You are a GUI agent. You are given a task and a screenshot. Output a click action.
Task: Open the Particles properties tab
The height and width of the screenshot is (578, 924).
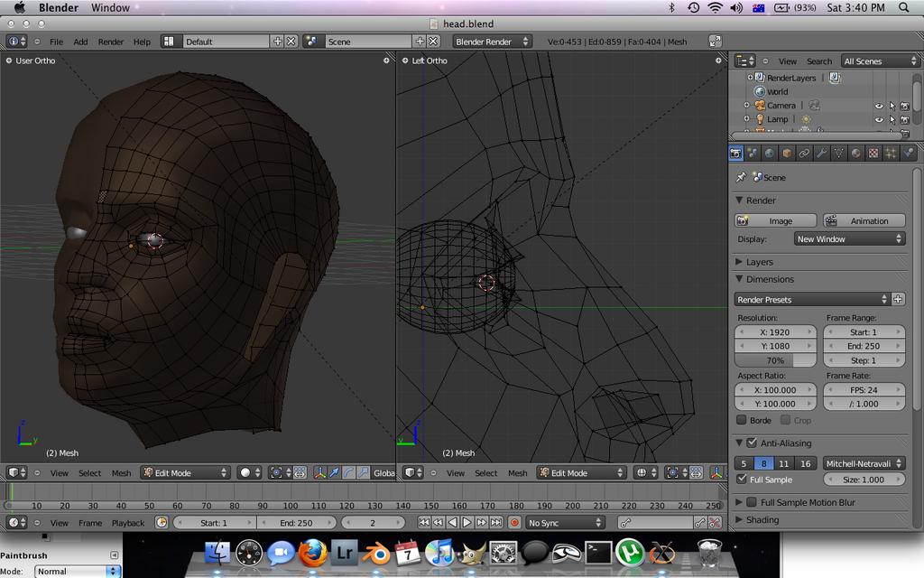[891, 154]
